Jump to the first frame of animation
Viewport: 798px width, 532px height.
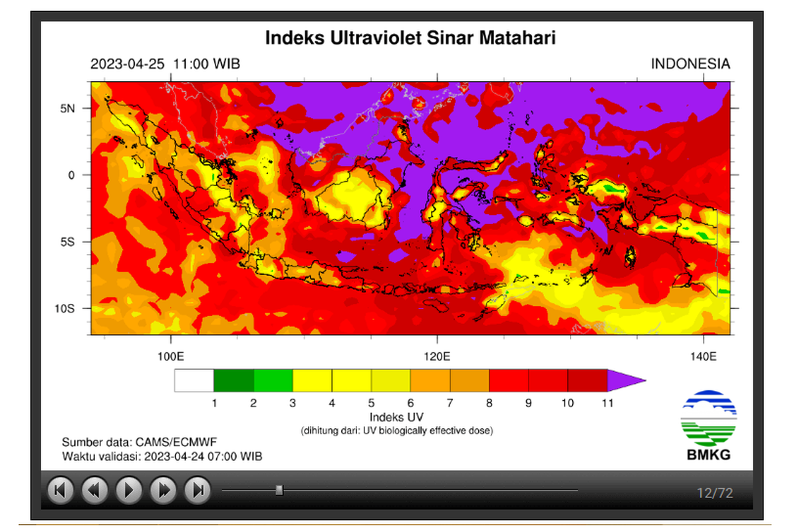point(60,491)
